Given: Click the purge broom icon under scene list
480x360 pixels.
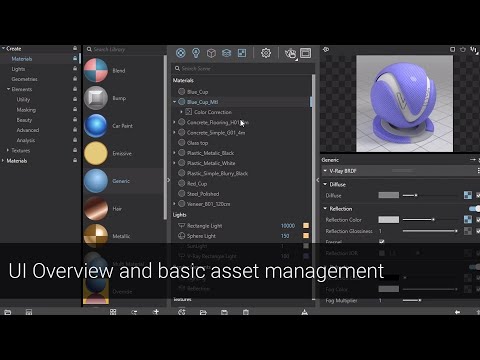Looking at the screenshot, I should click(x=304, y=312).
